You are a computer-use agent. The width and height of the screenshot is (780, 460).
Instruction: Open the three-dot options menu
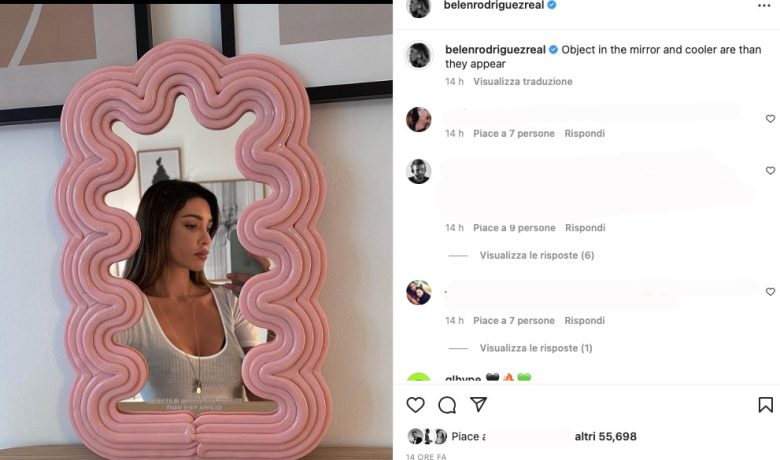coord(764,5)
